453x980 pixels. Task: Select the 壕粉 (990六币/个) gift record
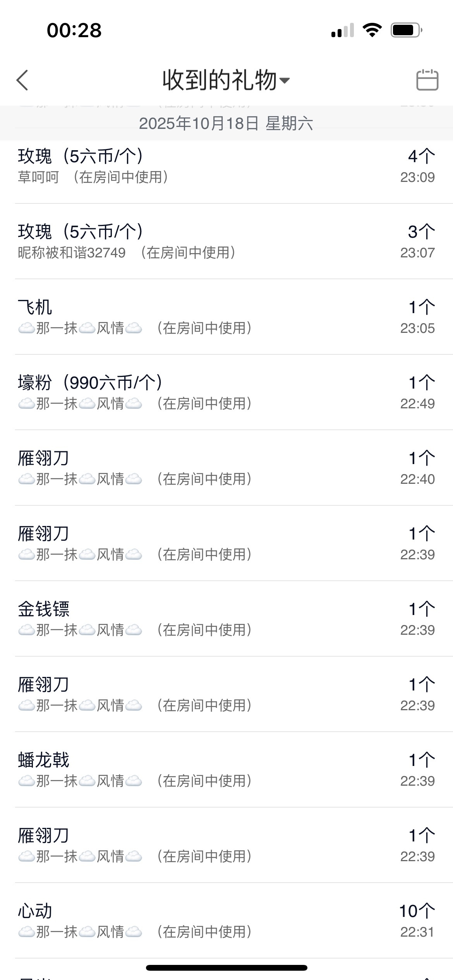pyautogui.click(x=226, y=392)
